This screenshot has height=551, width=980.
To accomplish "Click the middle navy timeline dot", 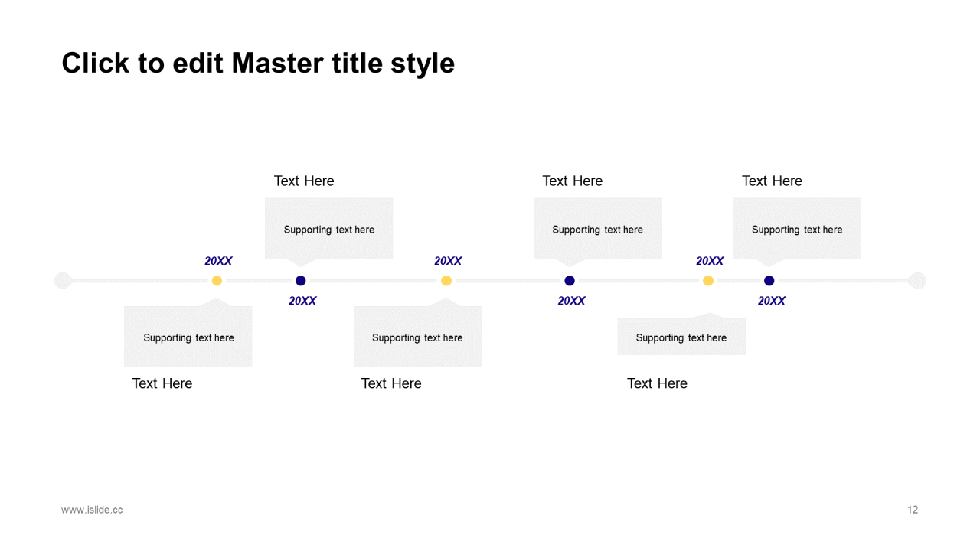I will [570, 281].
